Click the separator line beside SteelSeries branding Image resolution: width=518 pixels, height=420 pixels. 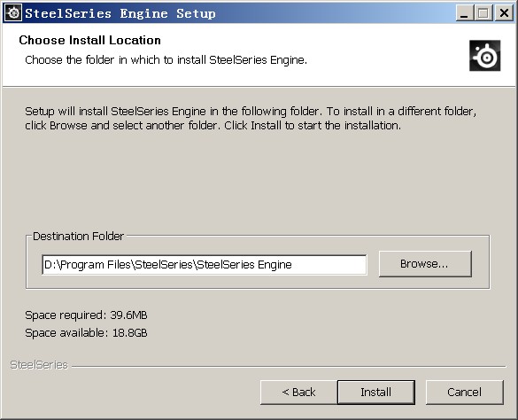tap(289, 367)
